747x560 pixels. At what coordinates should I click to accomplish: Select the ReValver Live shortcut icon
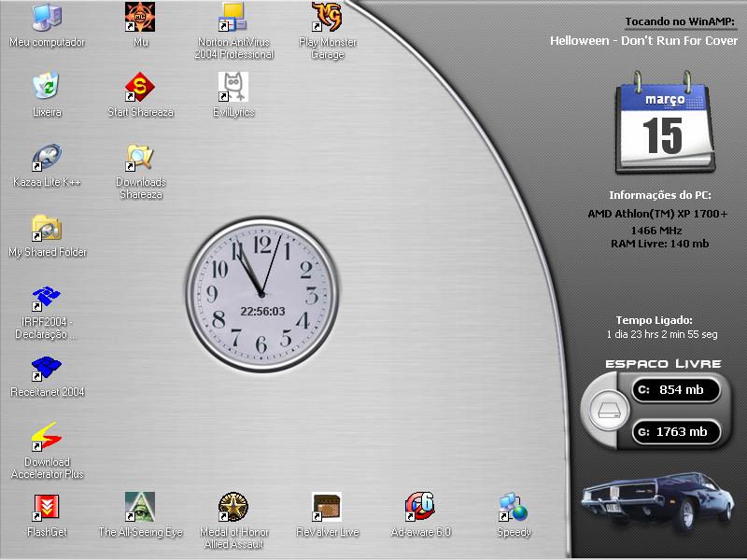click(328, 507)
